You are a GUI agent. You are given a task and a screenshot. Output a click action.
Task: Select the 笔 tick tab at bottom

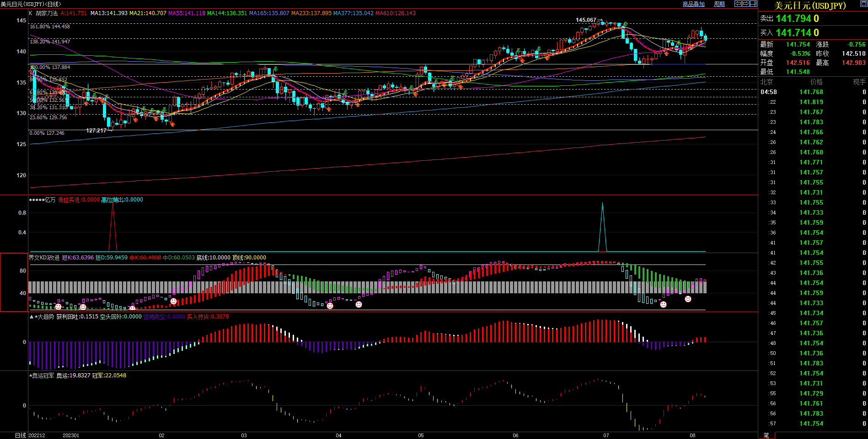click(766, 435)
